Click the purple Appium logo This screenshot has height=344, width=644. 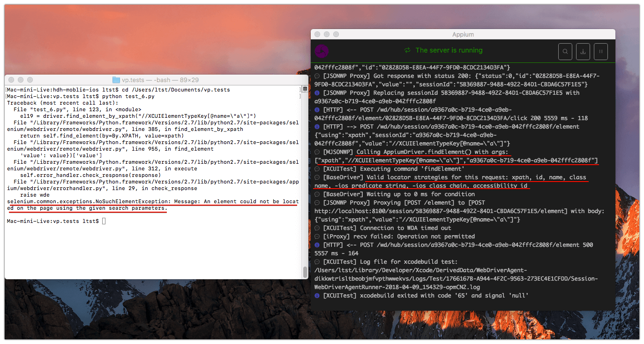click(x=322, y=51)
